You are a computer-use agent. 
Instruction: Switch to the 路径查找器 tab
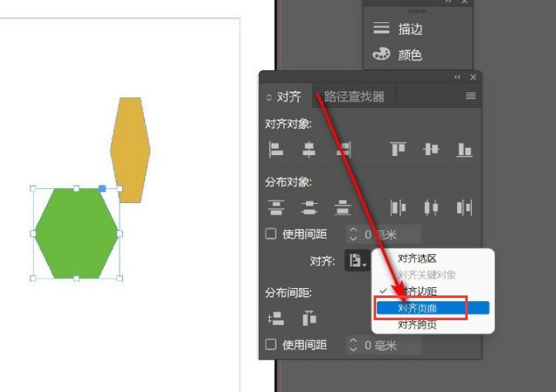tap(354, 97)
